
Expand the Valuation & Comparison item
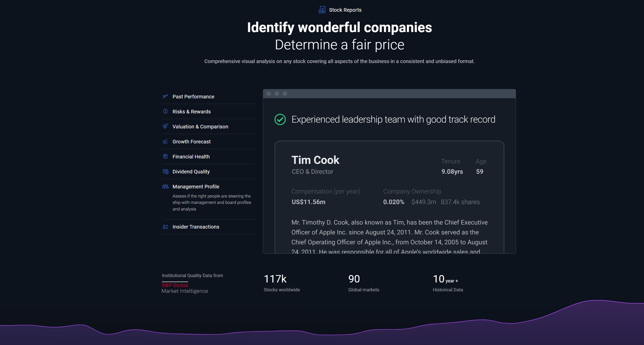[200, 127]
